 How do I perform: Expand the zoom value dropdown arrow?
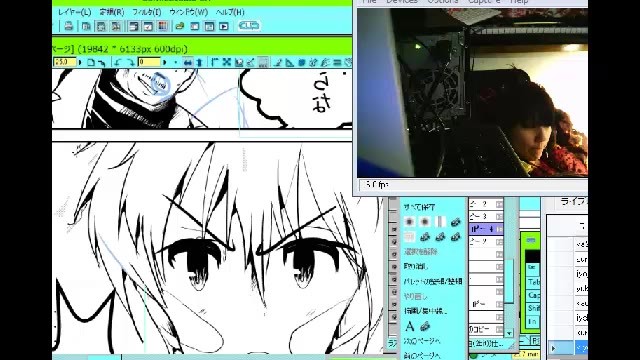click(x=80, y=62)
